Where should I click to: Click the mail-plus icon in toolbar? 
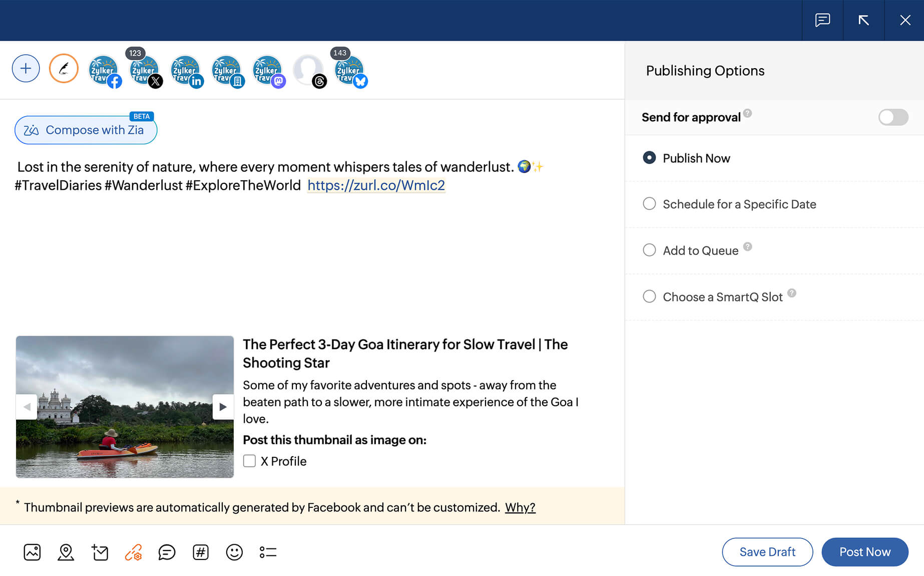click(100, 552)
